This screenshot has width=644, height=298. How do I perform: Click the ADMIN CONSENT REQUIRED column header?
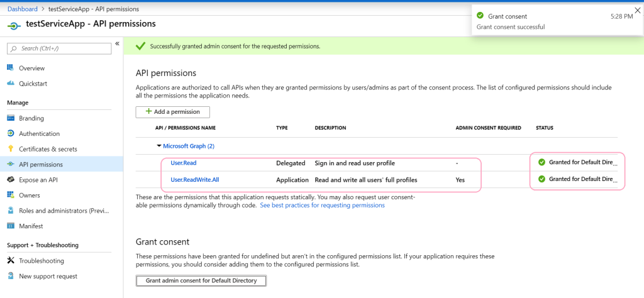point(488,128)
